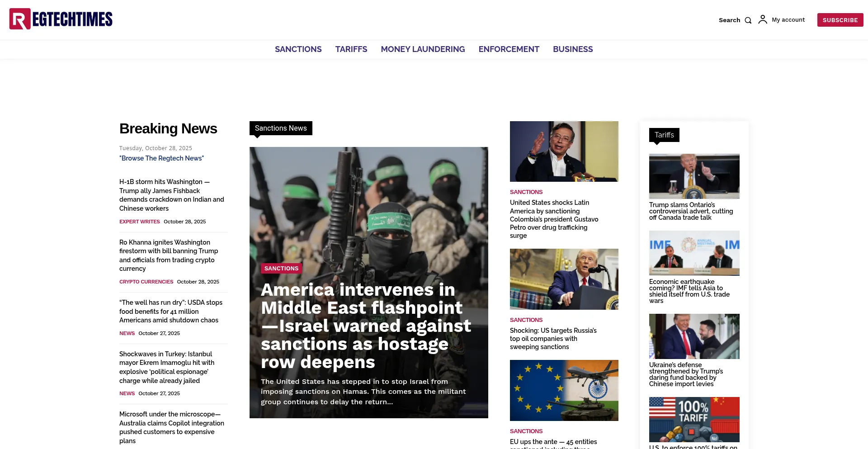
Task: Open the Enforcement section
Action: click(509, 49)
